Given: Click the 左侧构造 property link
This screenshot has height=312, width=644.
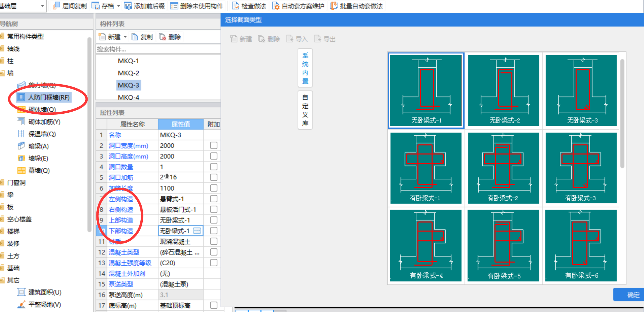Looking at the screenshot, I should (121, 199).
